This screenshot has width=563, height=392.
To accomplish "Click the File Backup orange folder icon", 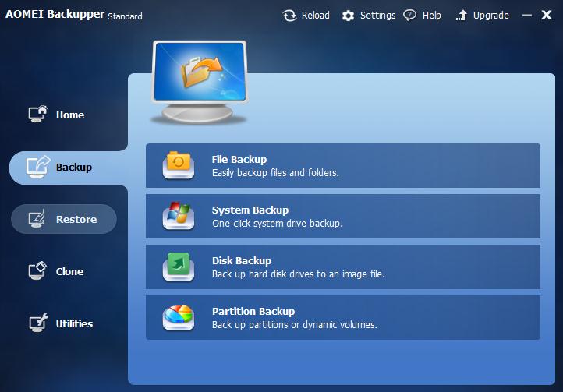I will coord(179,165).
